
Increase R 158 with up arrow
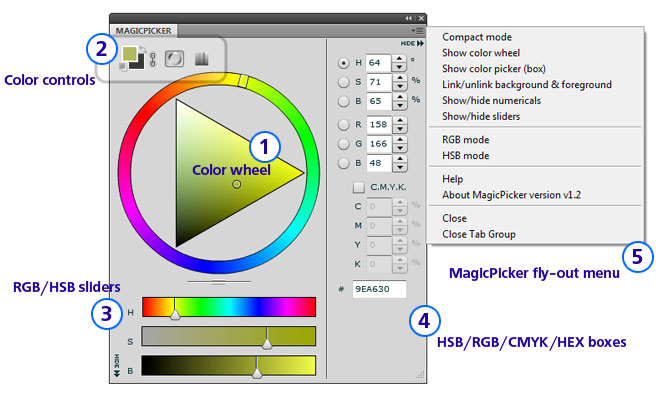pos(400,120)
